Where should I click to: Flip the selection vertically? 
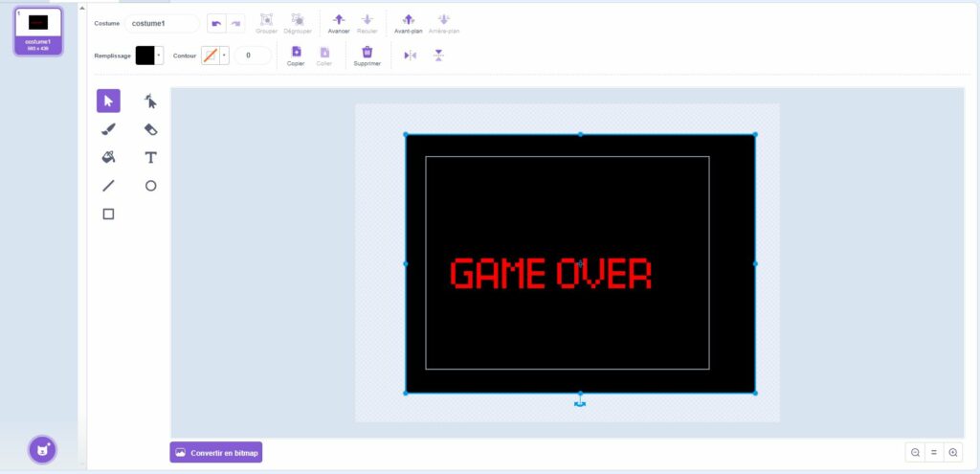click(x=438, y=56)
